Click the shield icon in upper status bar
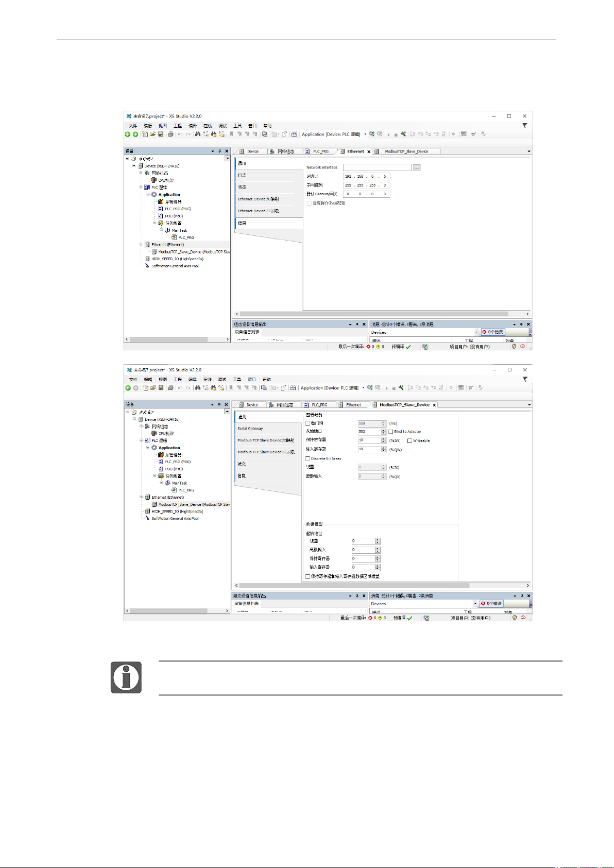The height and width of the screenshot is (868, 614). tap(514, 346)
